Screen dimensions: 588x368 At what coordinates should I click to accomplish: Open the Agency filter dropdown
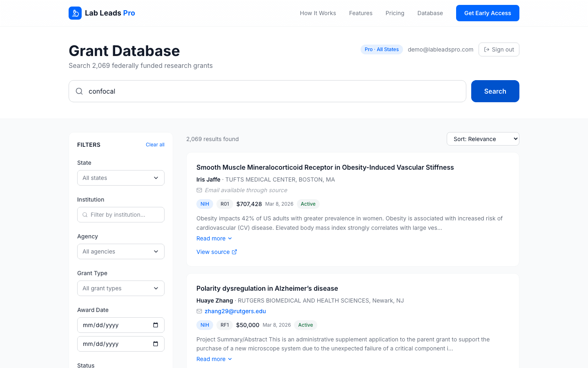tap(121, 251)
